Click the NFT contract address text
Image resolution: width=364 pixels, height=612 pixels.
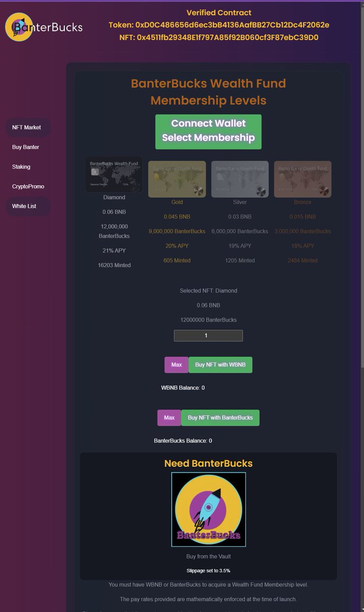[219, 37]
